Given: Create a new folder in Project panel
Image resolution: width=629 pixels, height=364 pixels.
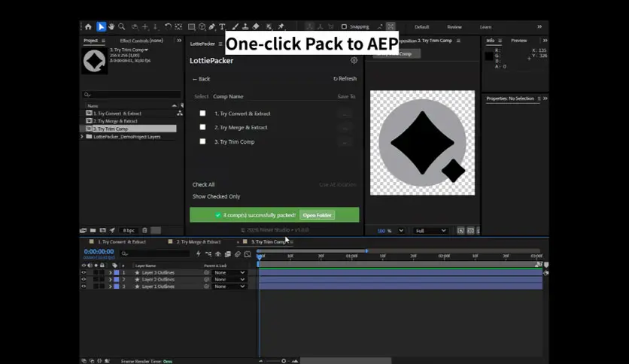Looking at the screenshot, I should (x=93, y=230).
